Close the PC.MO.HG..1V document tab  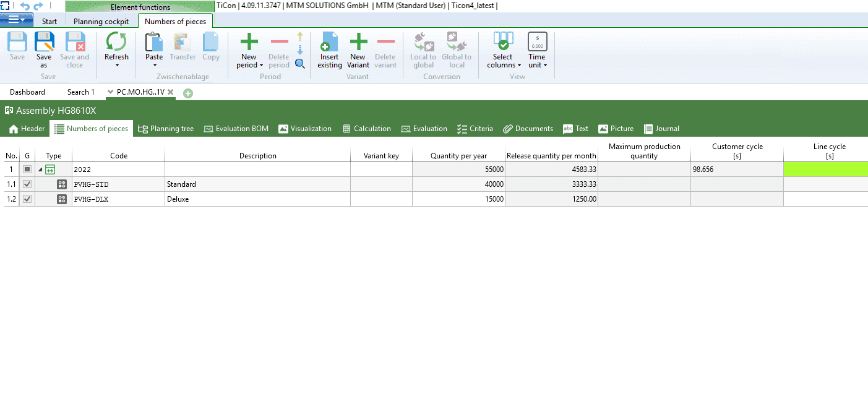click(x=170, y=92)
